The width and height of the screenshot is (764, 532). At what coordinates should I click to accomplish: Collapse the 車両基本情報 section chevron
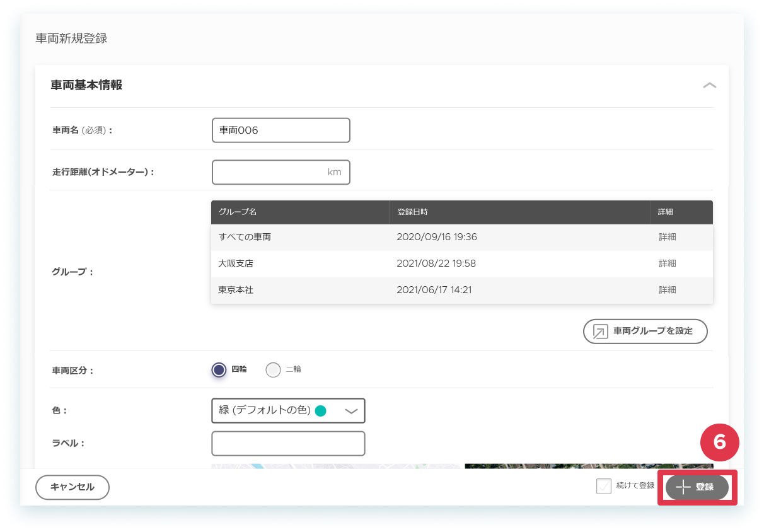coord(709,85)
